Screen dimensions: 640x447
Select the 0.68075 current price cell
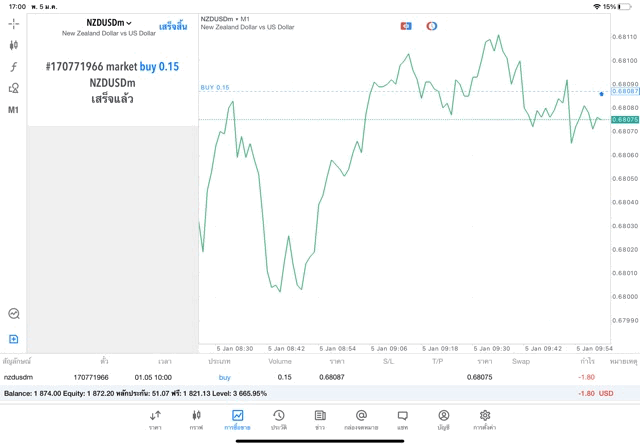(x=480, y=377)
